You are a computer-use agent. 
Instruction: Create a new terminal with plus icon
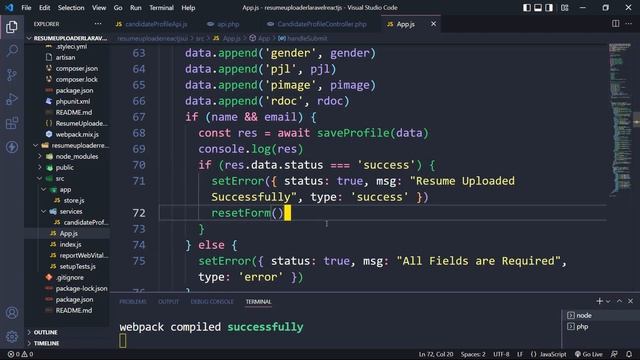tap(599, 301)
